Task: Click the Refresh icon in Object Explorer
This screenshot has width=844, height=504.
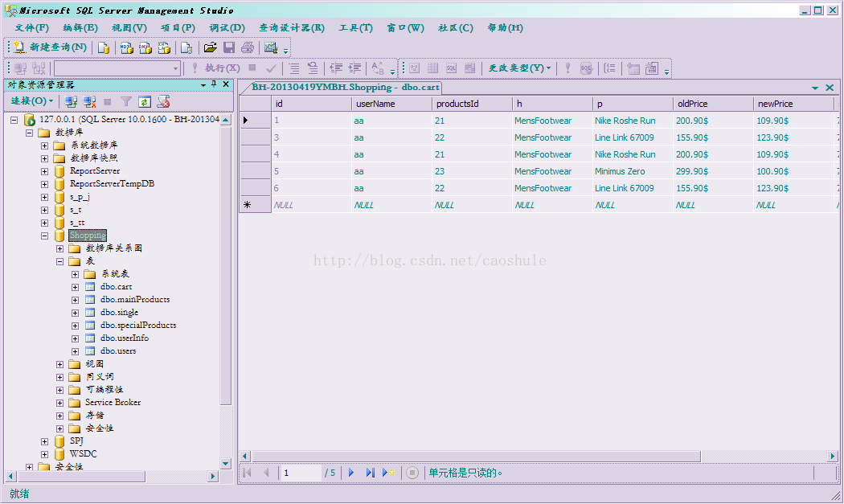Action: pos(144,101)
